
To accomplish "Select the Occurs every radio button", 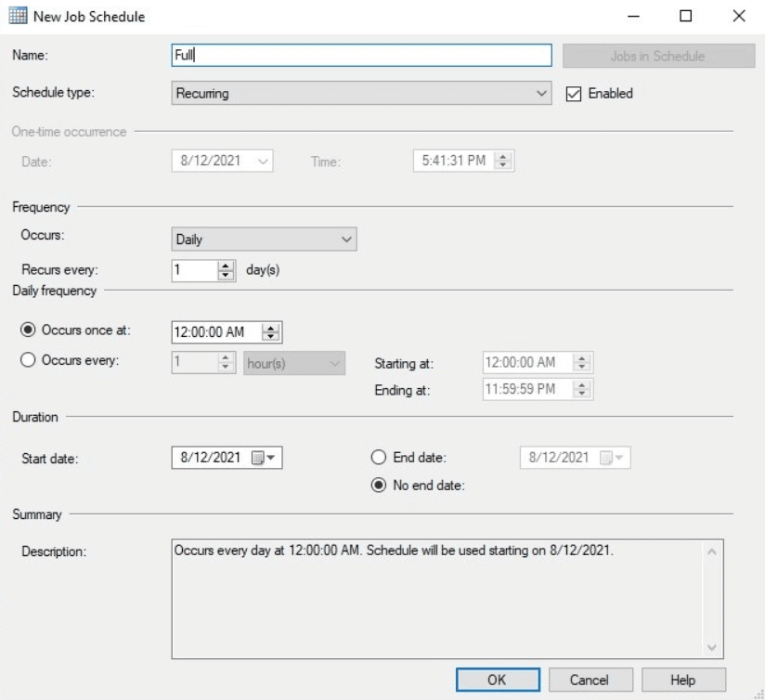I will pos(28,361).
